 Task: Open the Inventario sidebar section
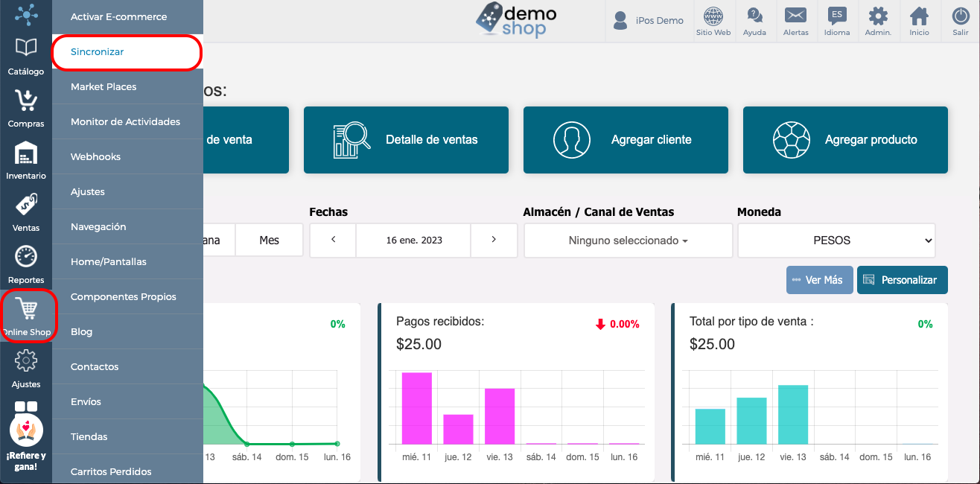tap(26, 160)
